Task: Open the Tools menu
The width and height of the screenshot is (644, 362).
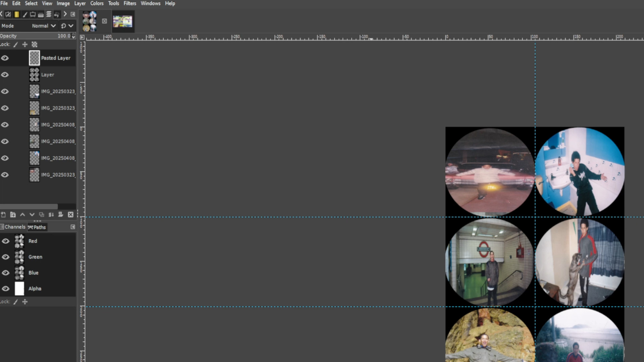Action: point(113,3)
